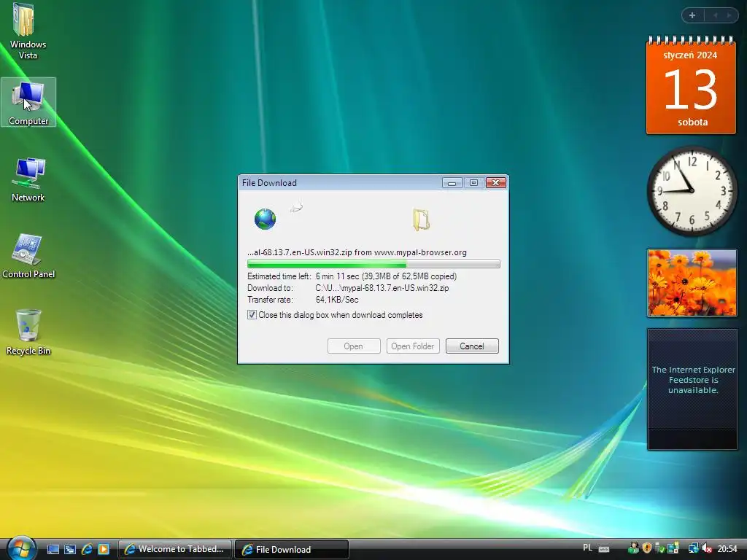
Task: Click the flower slideshow gadget picture
Action: pyautogui.click(x=692, y=283)
